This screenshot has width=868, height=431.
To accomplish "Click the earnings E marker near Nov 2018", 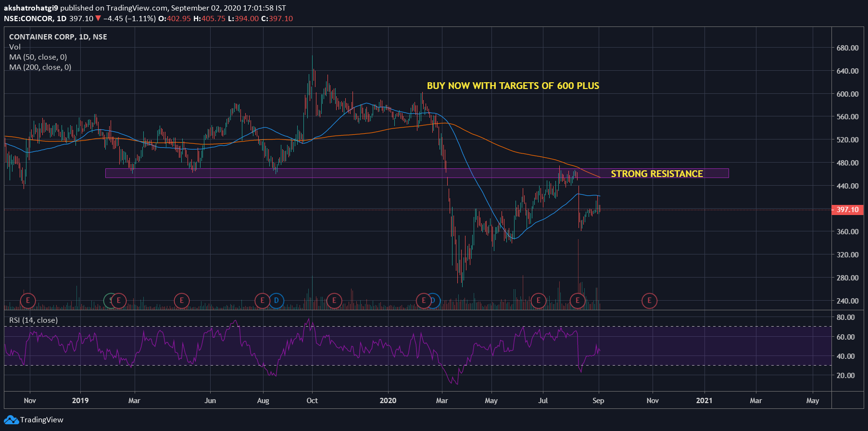I will coord(28,301).
